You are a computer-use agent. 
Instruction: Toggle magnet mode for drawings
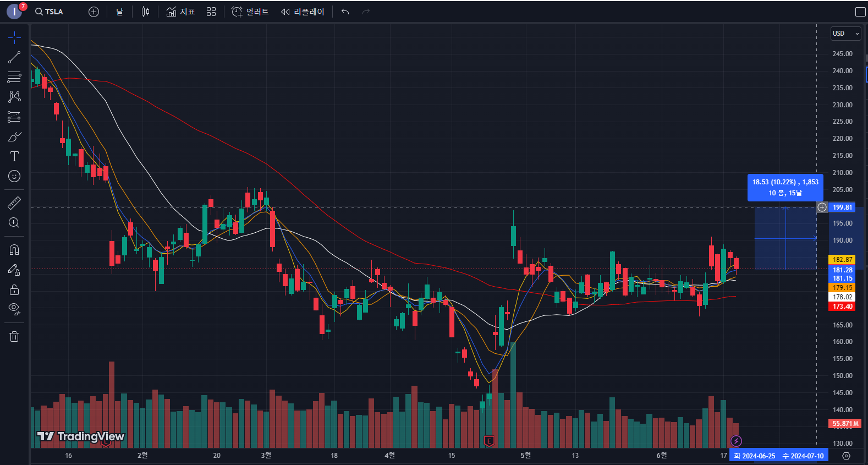(14, 250)
